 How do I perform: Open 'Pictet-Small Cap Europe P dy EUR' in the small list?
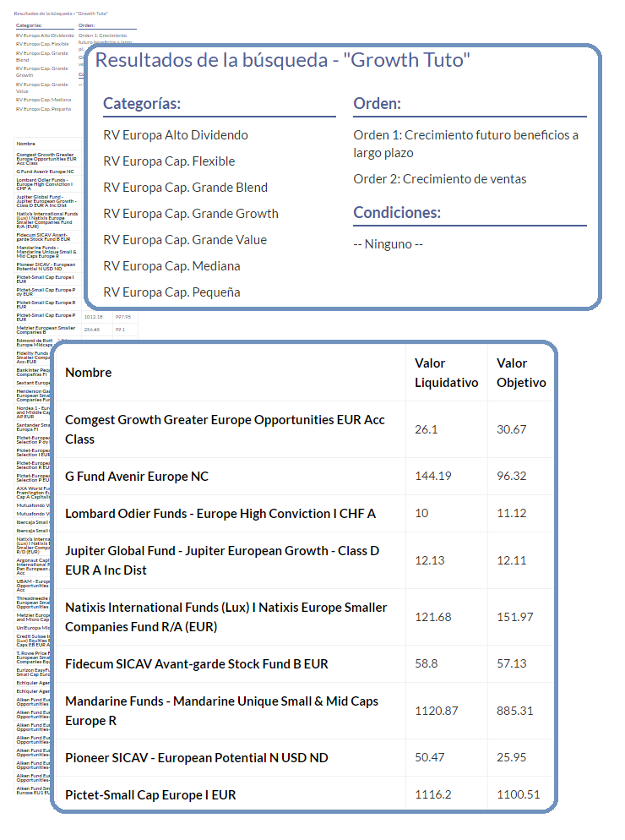[46, 292]
